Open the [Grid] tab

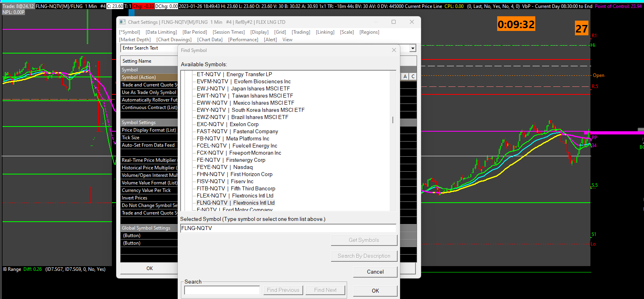(x=280, y=32)
